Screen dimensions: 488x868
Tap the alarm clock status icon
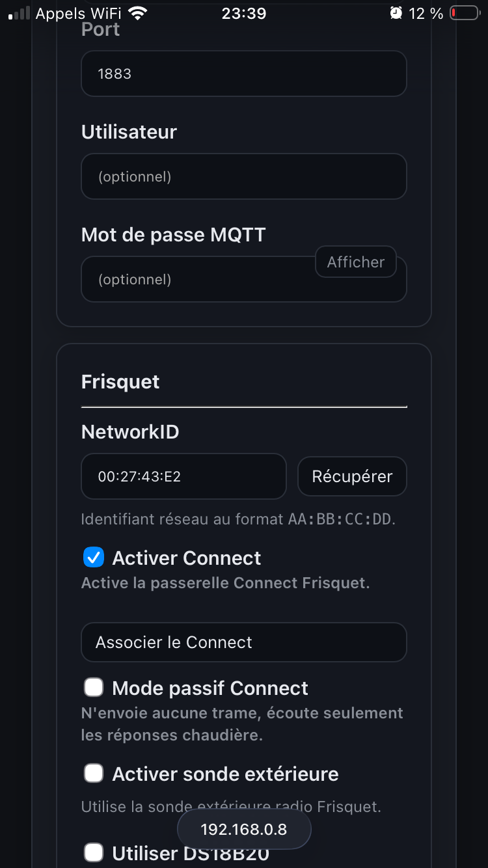pos(396,13)
